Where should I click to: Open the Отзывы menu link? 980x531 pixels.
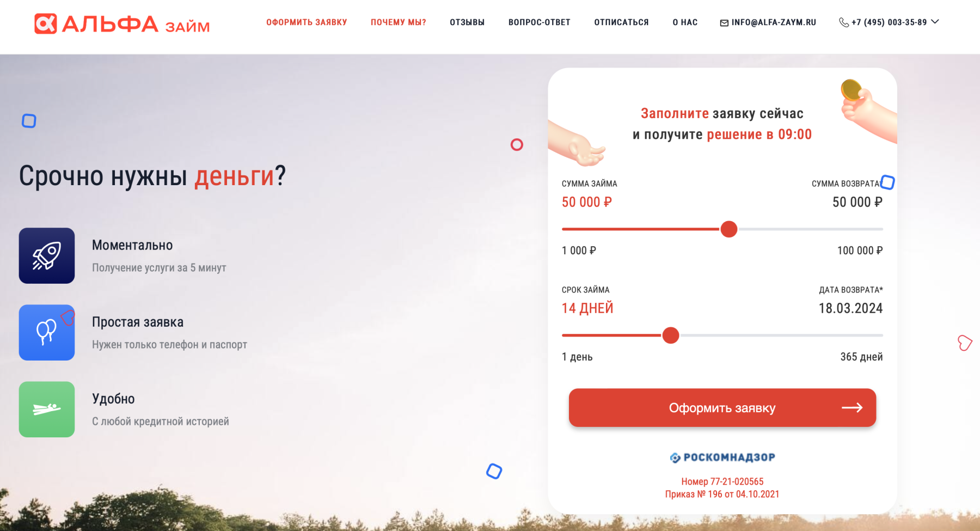click(x=467, y=22)
